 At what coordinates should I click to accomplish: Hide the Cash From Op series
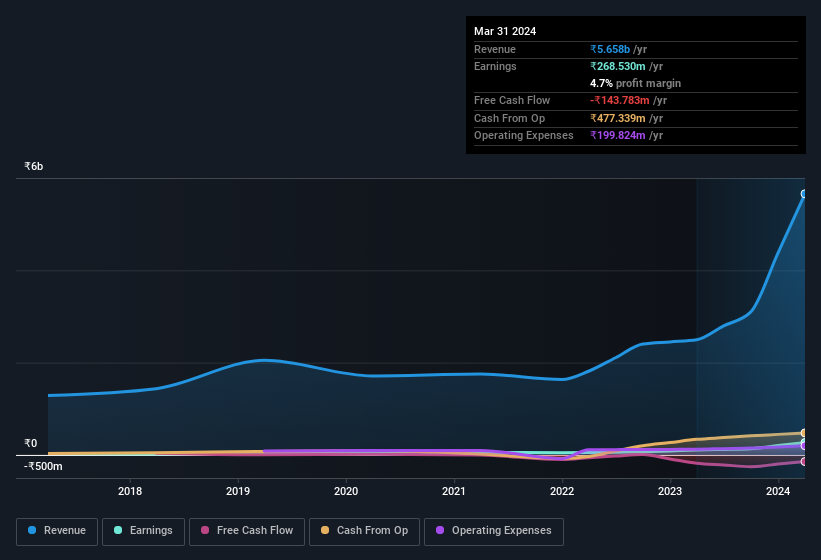[364, 532]
